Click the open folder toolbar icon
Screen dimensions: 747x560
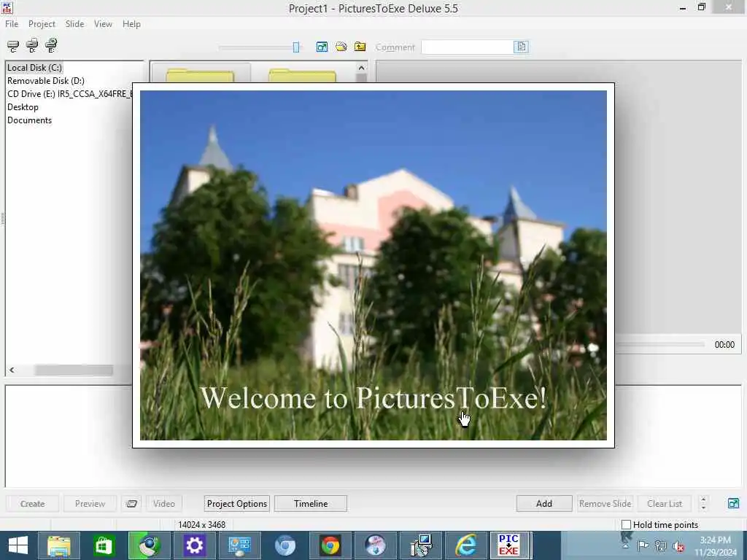(x=341, y=47)
